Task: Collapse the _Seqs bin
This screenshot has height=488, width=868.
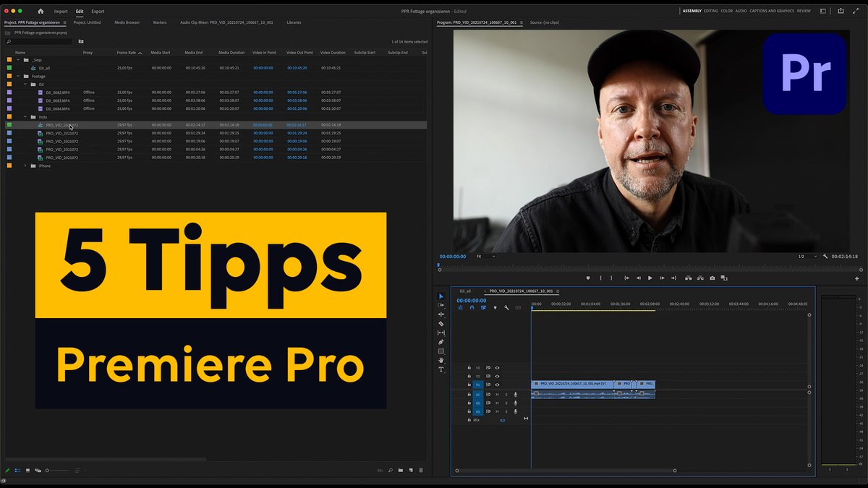Action: 18,60
